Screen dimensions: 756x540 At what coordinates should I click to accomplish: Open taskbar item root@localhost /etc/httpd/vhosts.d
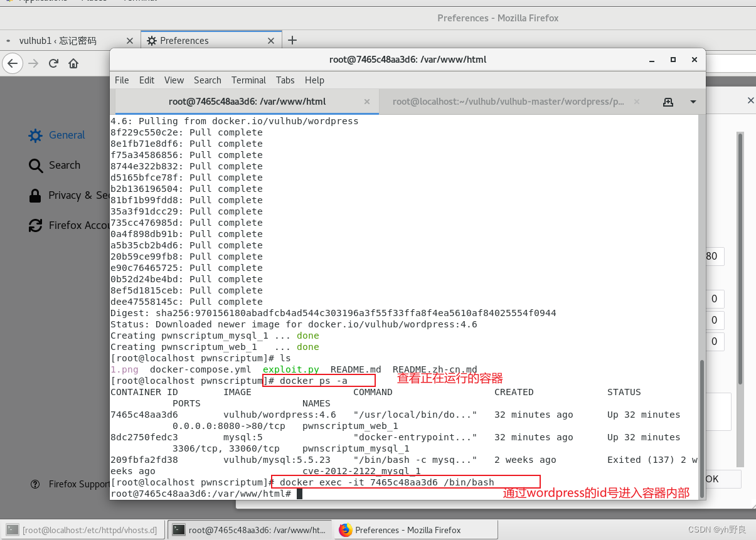[x=83, y=530]
